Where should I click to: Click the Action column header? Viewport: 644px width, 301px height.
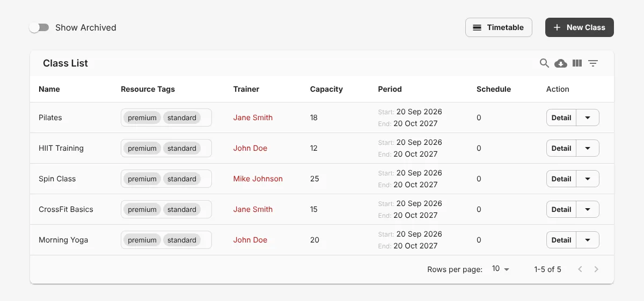558,89
